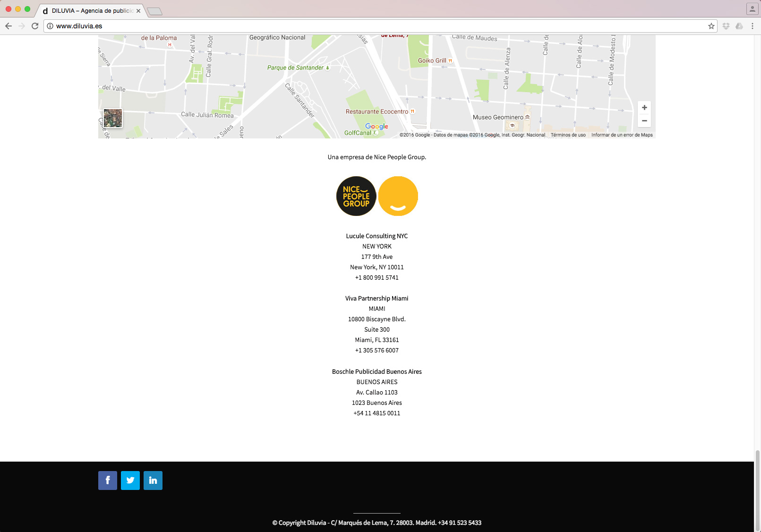Click 'Boschle Publicidad Buenos Aires' heading
This screenshot has width=761, height=532.
[x=377, y=371]
